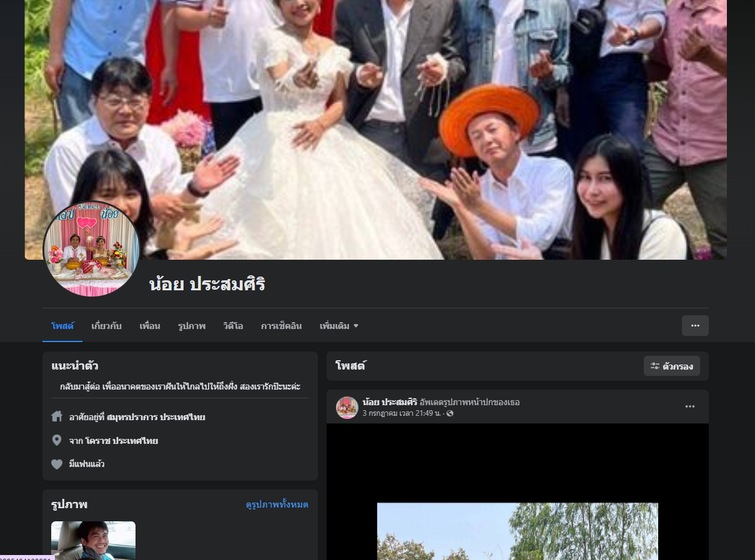
Task: Click the profile name heading น้อย ประสมศิริ
Action: (x=207, y=285)
